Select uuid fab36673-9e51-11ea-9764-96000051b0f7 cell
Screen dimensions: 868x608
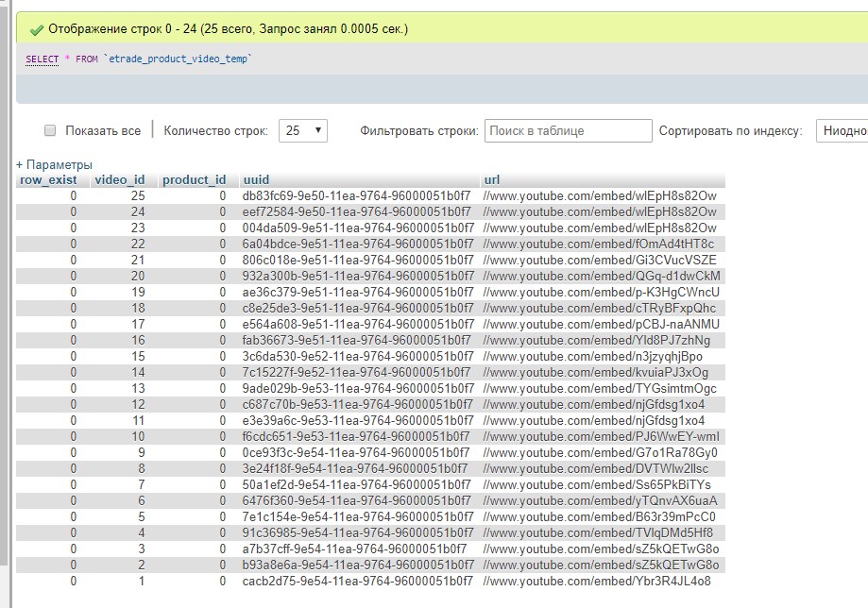pyautogui.click(x=356, y=340)
